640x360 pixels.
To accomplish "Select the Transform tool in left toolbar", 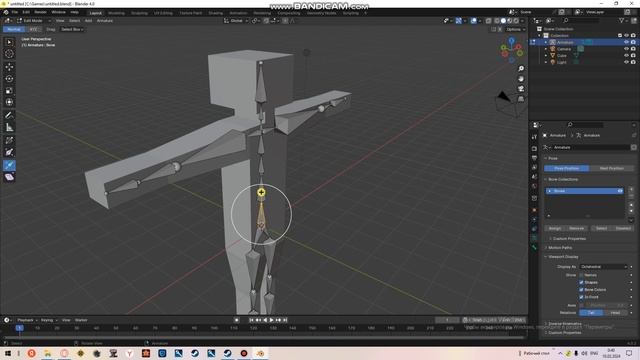I will click(x=9, y=102).
